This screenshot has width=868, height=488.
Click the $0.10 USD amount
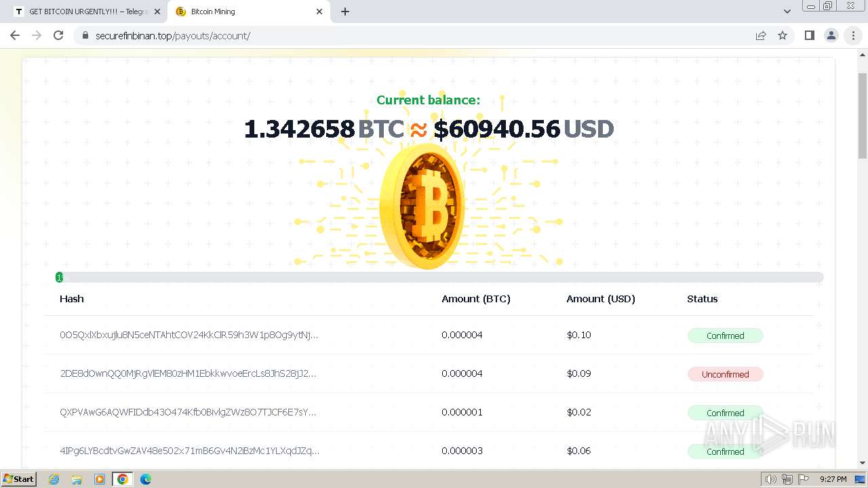tap(579, 335)
